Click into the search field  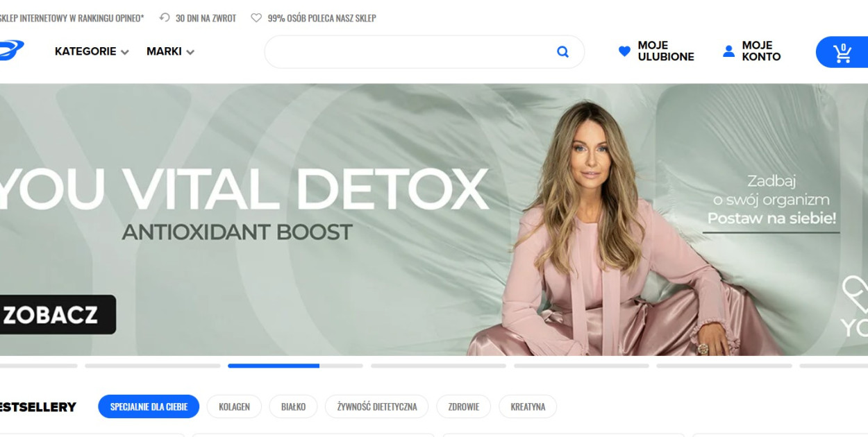pyautogui.click(x=424, y=52)
